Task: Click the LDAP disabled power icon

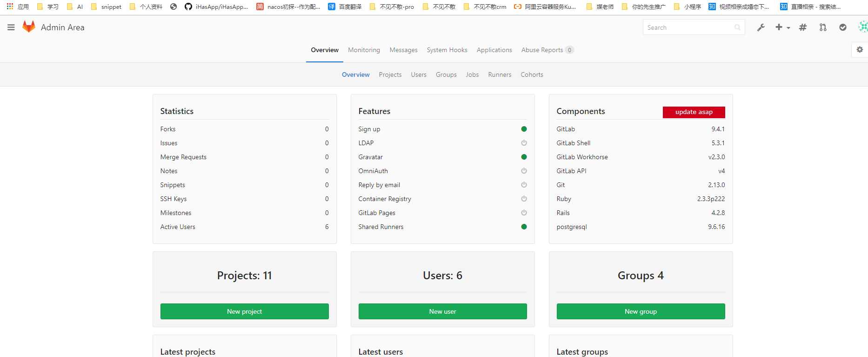Action: [x=524, y=143]
